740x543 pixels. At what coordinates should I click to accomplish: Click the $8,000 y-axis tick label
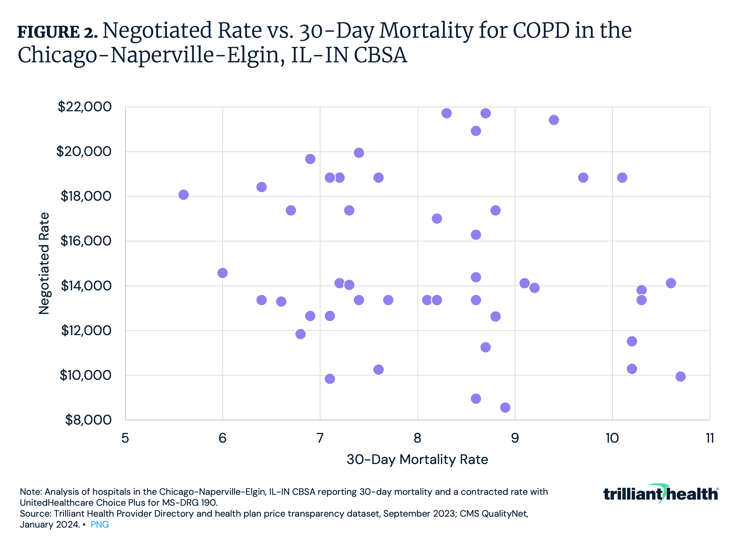87,420
